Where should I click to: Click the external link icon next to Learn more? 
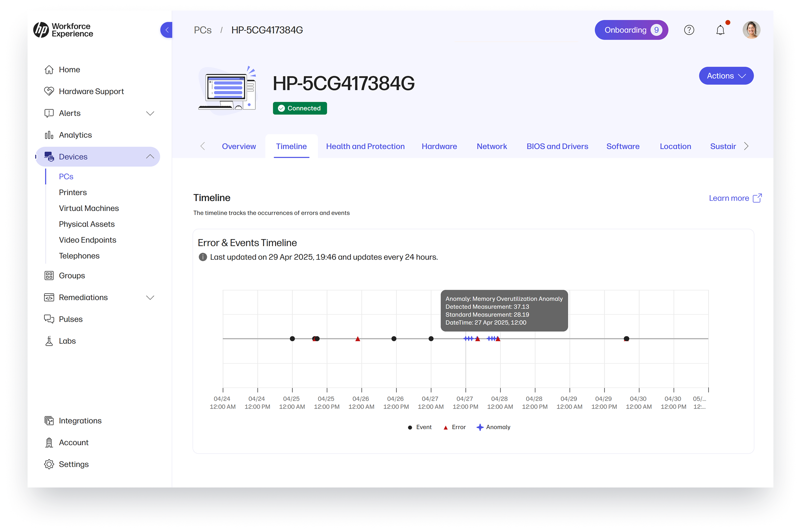[x=757, y=198]
